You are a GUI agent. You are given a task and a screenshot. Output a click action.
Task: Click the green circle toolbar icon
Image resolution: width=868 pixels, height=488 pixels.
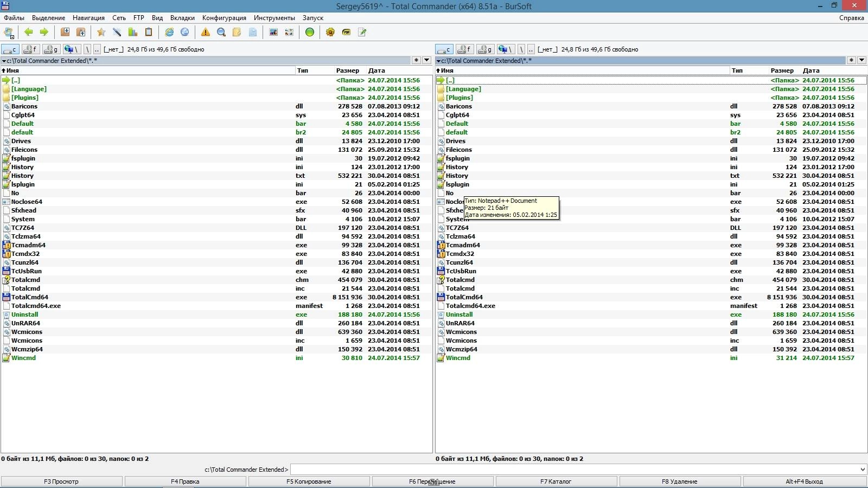pyautogui.click(x=310, y=32)
